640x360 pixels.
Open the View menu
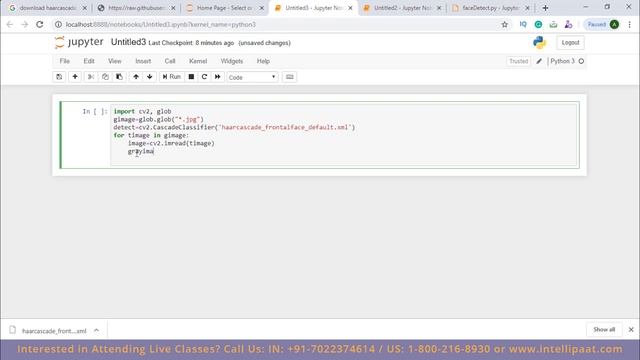pos(115,61)
